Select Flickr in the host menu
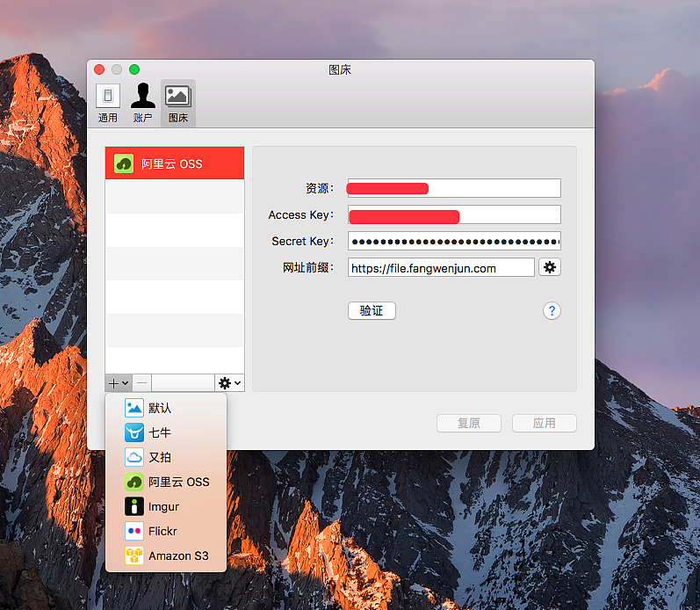This screenshot has width=700, height=610. pyautogui.click(x=163, y=531)
